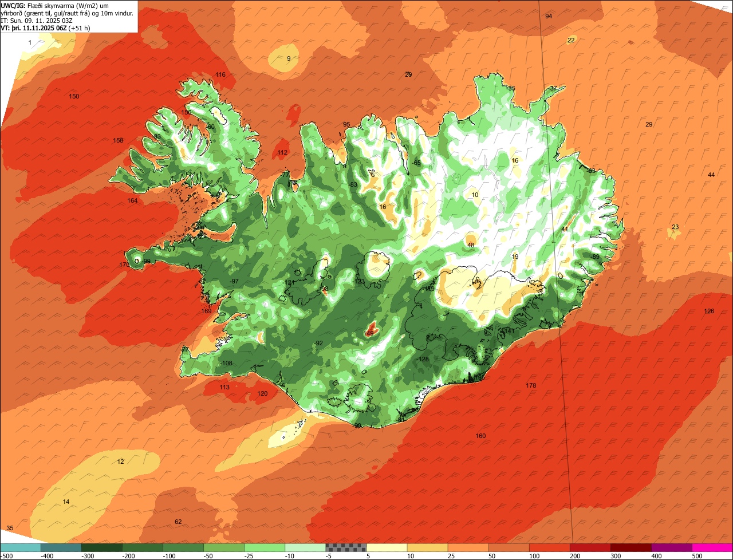This screenshot has width=733, height=560.
Task: Select the red 200 to 300 legend swatch
Action: point(590,547)
